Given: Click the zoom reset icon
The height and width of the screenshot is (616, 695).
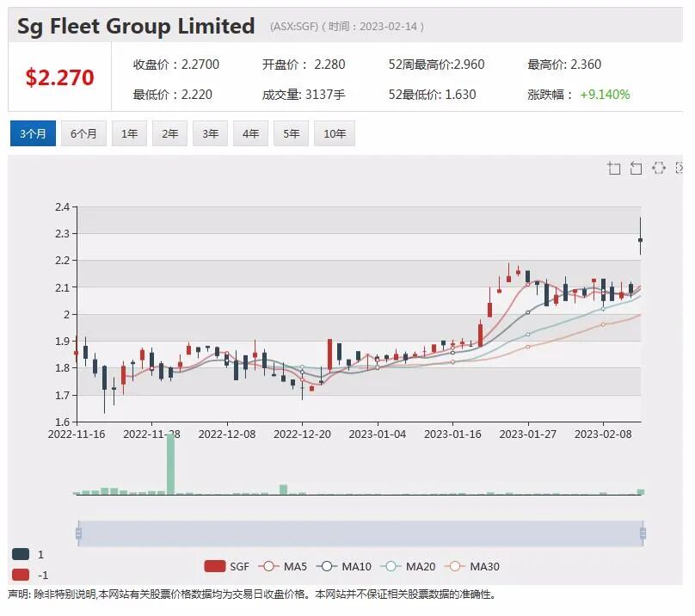Looking at the screenshot, I should 636,168.
